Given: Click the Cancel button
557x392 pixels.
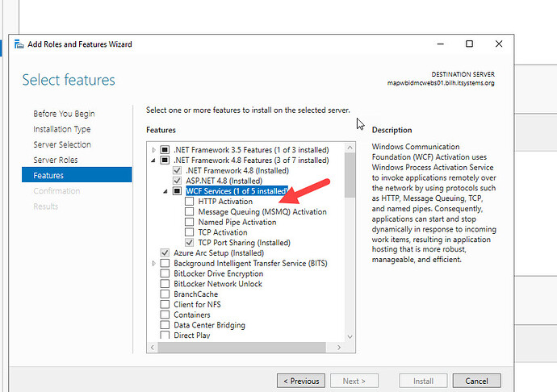Looking at the screenshot, I should (x=477, y=381).
